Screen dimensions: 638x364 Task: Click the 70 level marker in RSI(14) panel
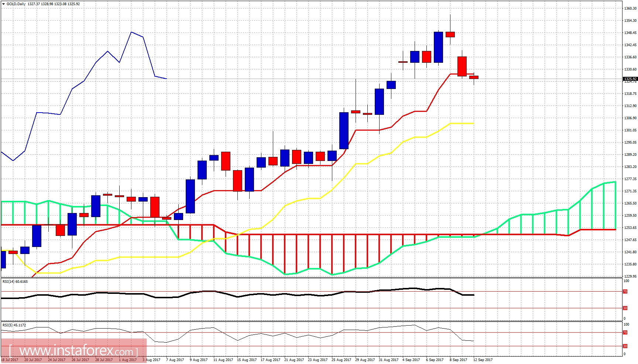(625, 291)
